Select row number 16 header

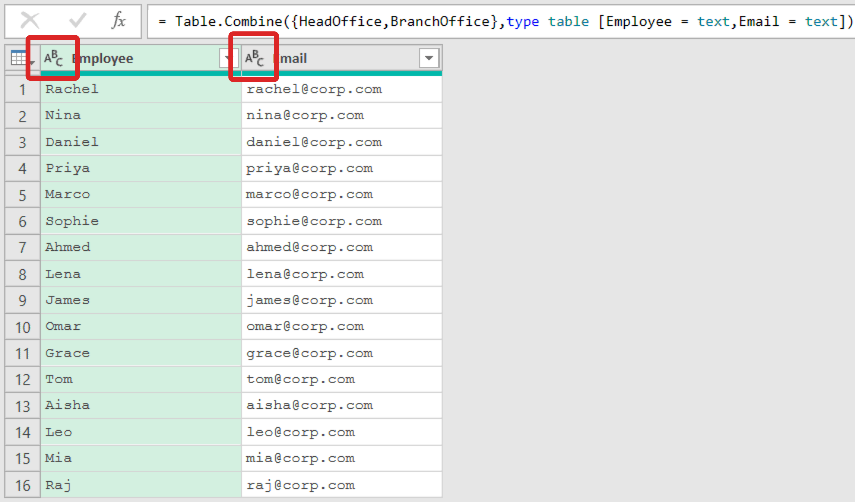(22, 485)
